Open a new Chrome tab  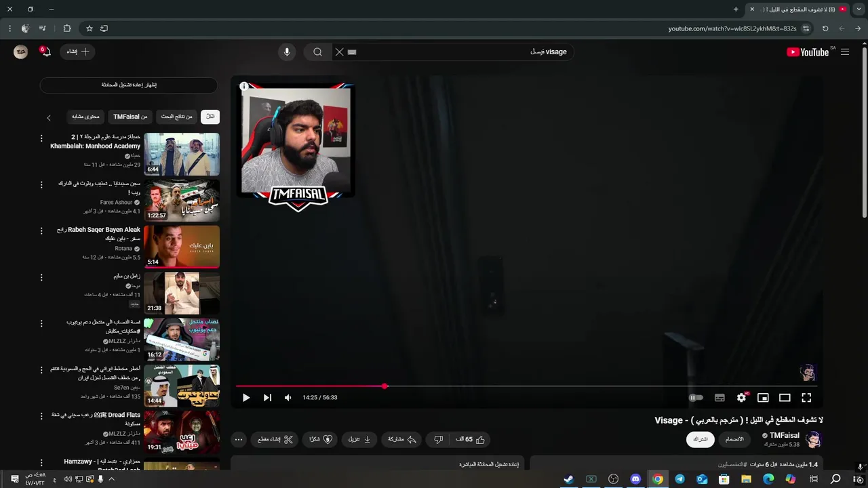[x=736, y=9]
